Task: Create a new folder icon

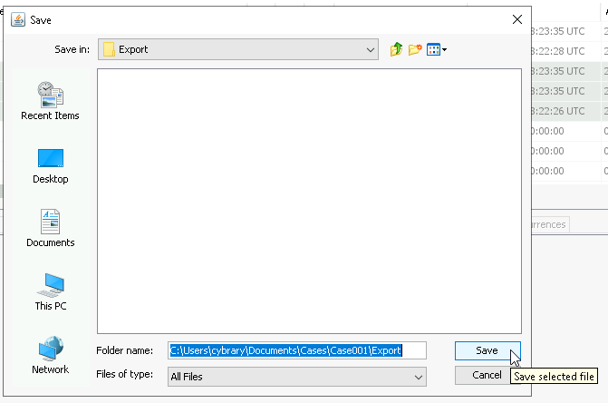Action: 415,50
